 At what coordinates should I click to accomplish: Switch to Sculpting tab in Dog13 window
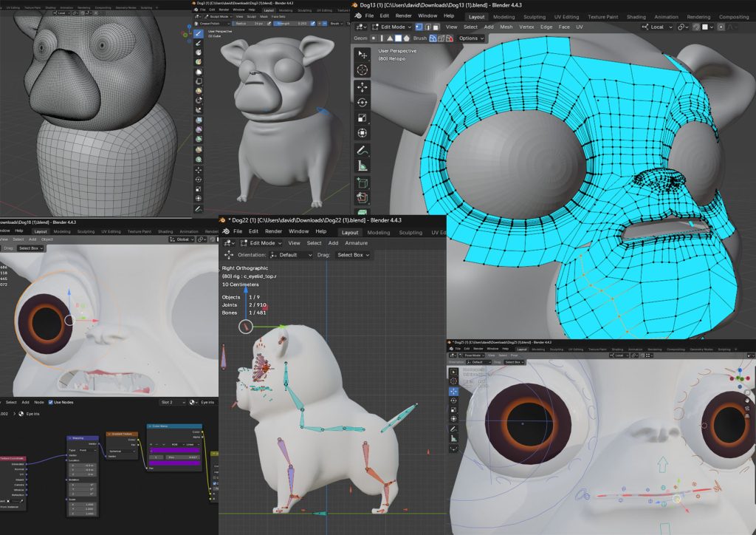(x=535, y=17)
